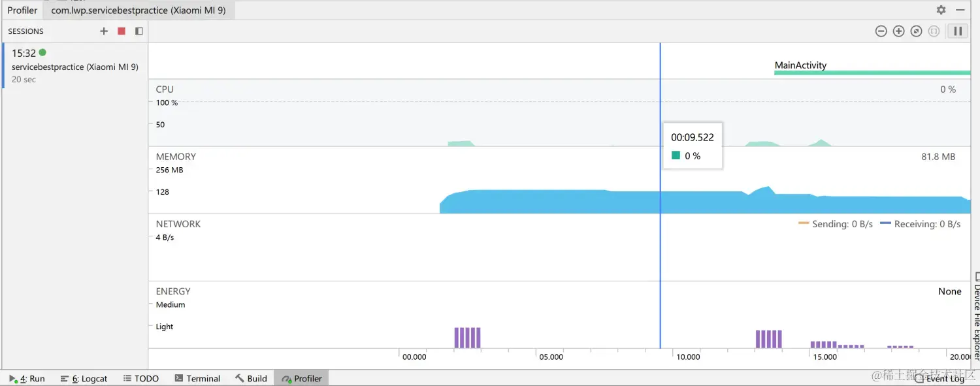Open the ENERGY profiler row
This screenshot has height=386, width=980.
tap(559, 315)
